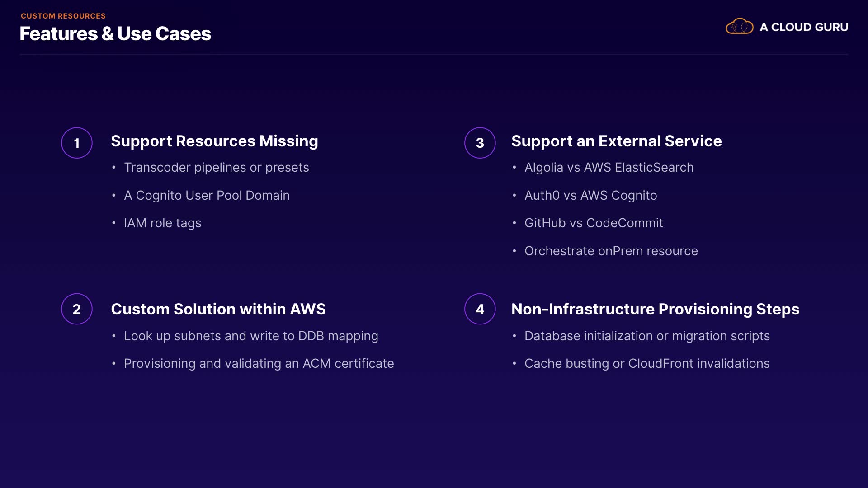Click the numbered circle 4 icon
The height and width of the screenshot is (488, 868).
[480, 309]
